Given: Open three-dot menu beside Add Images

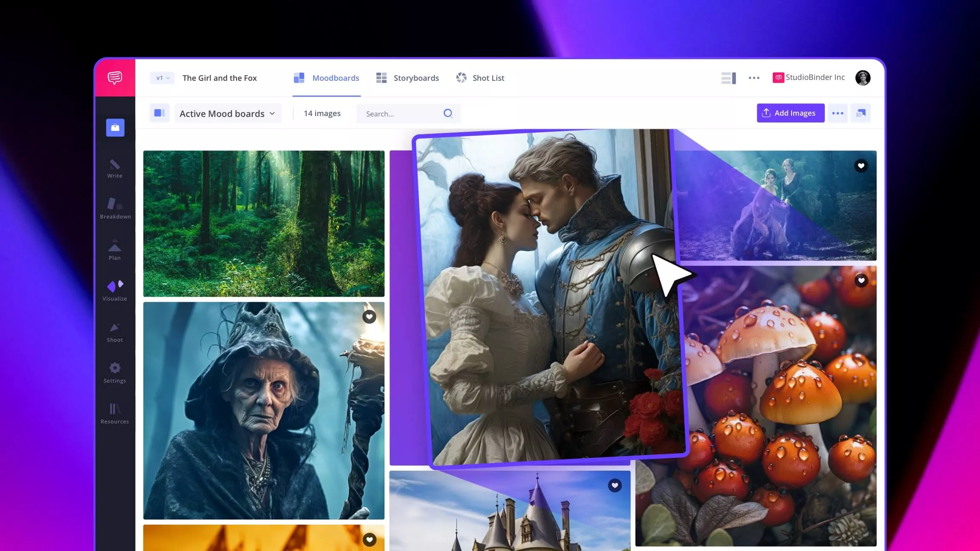Looking at the screenshot, I should (x=838, y=113).
